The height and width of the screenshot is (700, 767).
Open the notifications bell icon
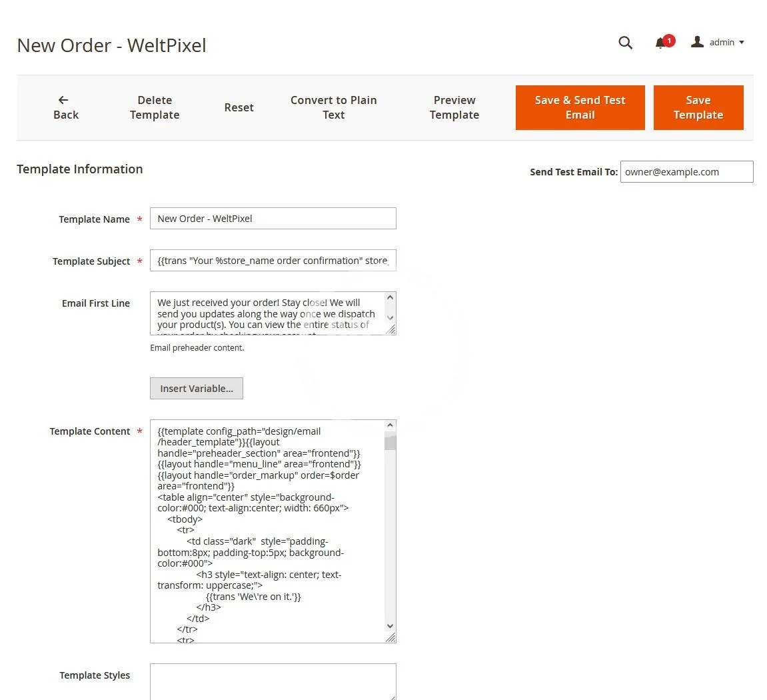coord(660,43)
